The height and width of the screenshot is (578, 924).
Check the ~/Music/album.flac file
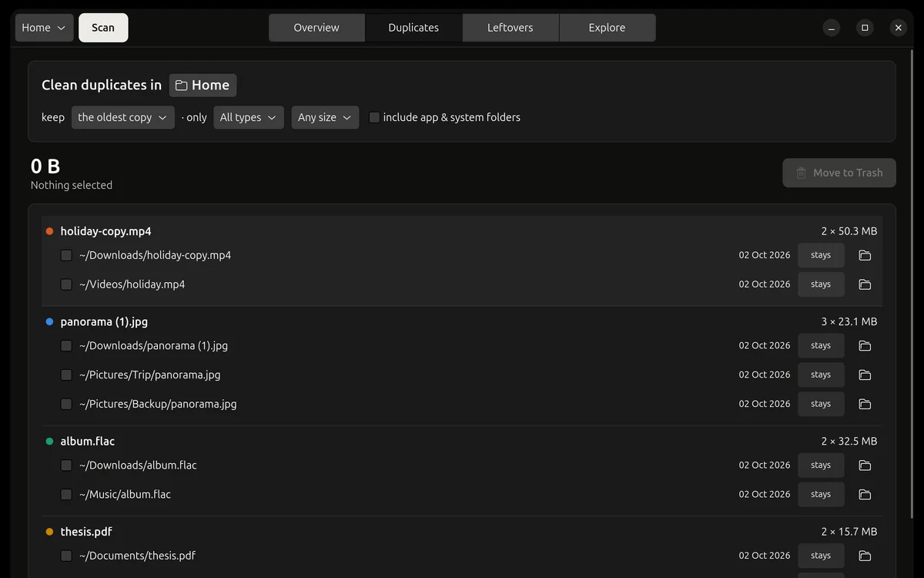click(66, 494)
